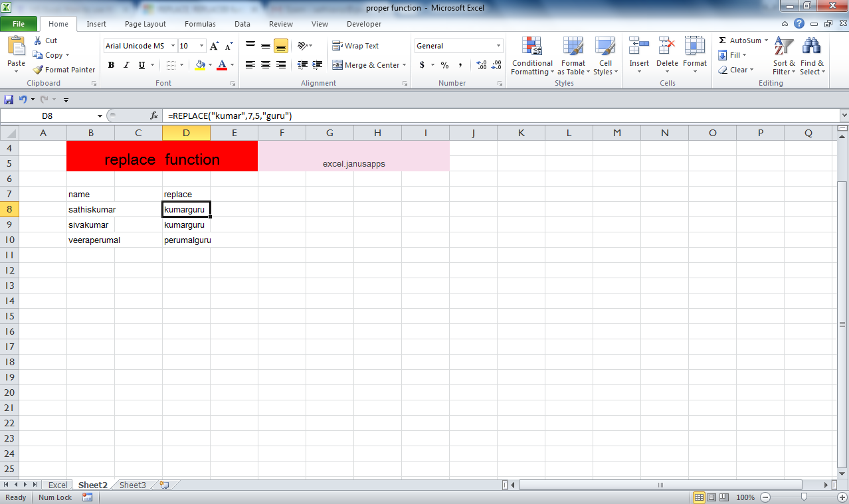This screenshot has height=504, width=849.
Task: Select the Format Painter brush
Action: point(38,70)
